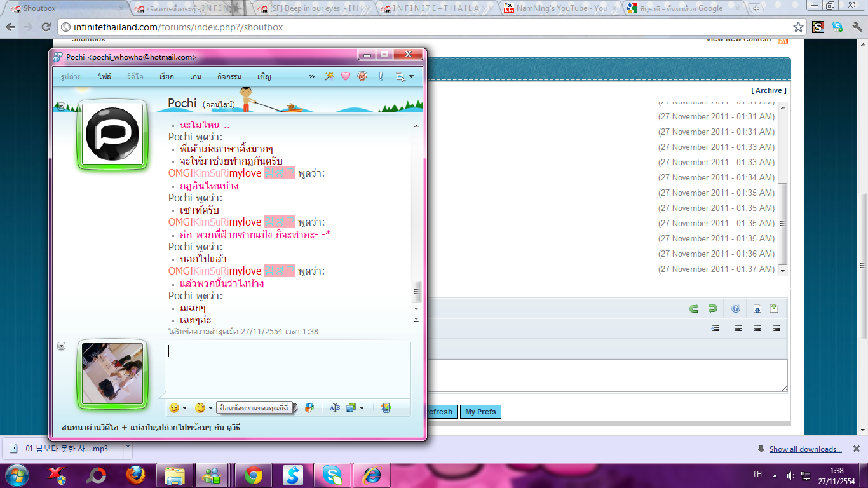
Task: Open the Show all downloads link
Action: (x=805, y=449)
